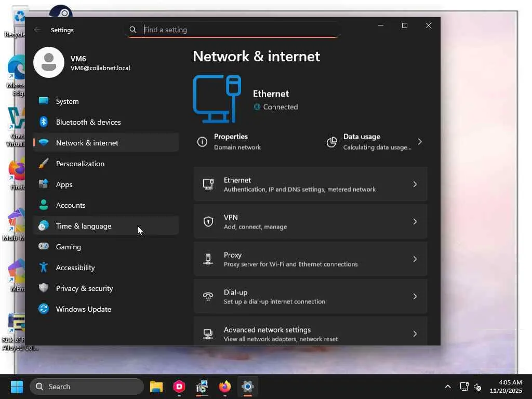Click the Accessibility figure icon
This screenshot has width=532, height=399.
pyautogui.click(x=44, y=268)
